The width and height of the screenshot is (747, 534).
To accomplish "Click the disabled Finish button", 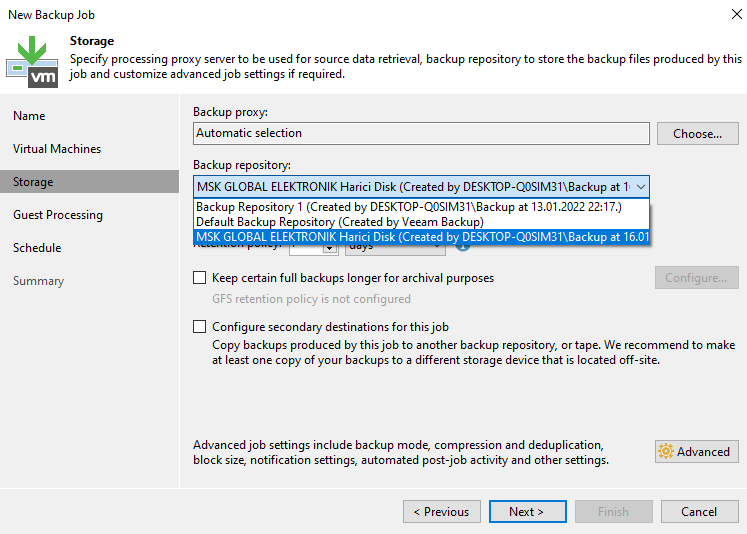I will [x=614, y=512].
